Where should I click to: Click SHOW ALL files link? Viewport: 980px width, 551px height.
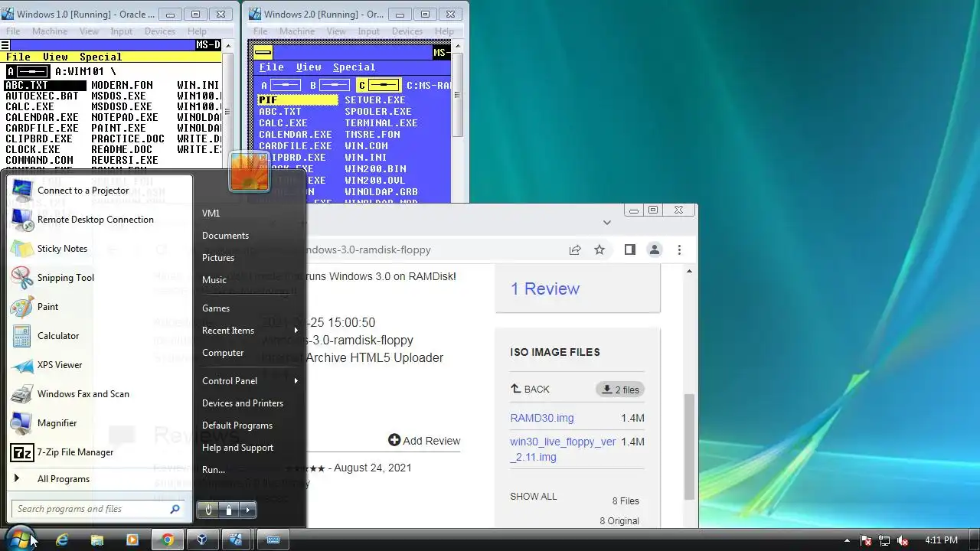[534, 497]
